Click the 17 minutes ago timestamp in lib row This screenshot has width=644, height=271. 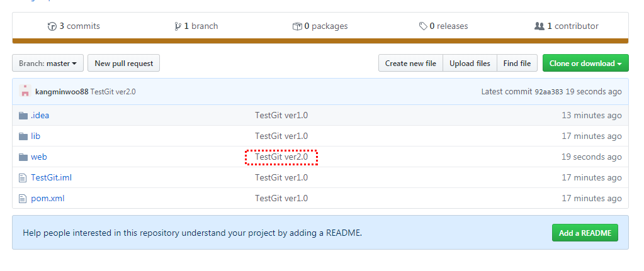(x=592, y=136)
